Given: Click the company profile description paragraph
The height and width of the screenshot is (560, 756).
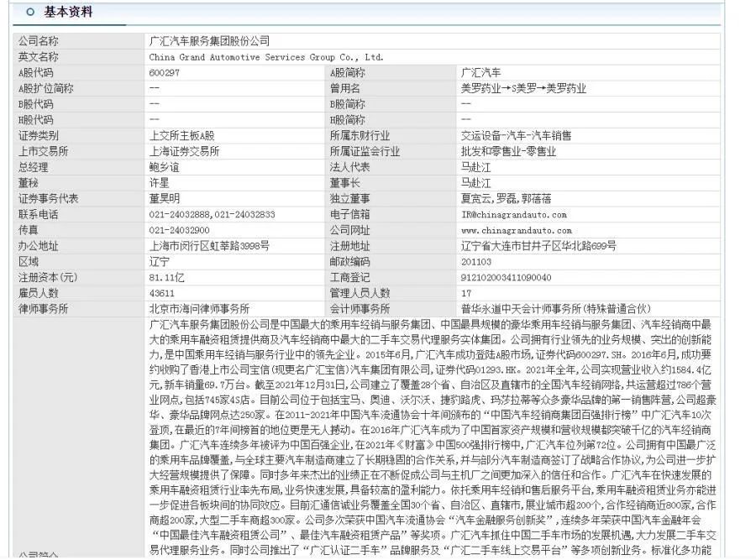Looking at the screenshot, I should [433, 437].
